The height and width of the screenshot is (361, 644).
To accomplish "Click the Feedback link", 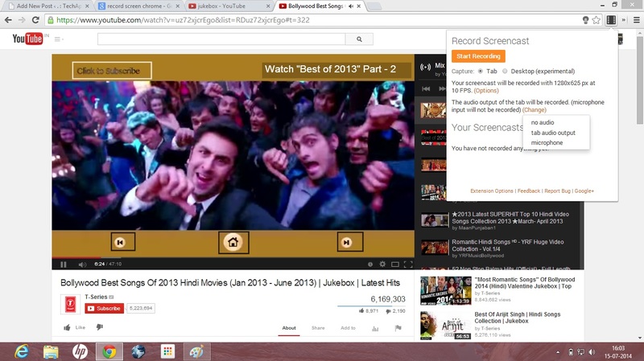I will point(529,191).
